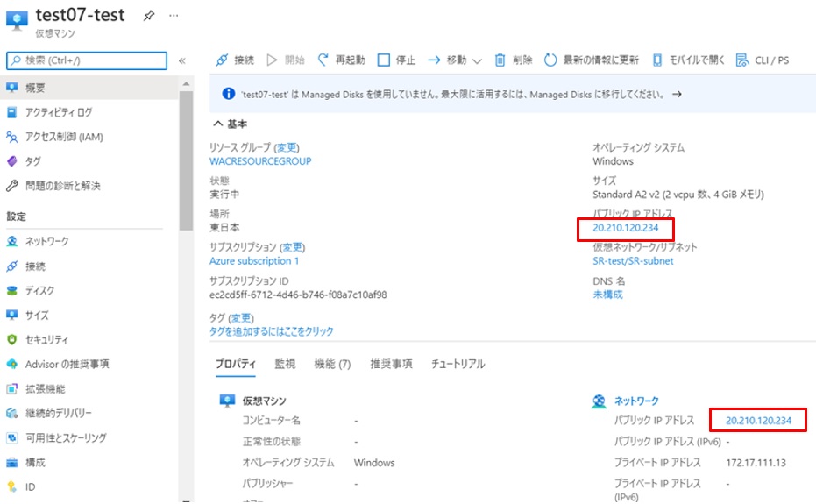Switch to the 機能 (7) tab
The image size is (816, 504).
332,364
